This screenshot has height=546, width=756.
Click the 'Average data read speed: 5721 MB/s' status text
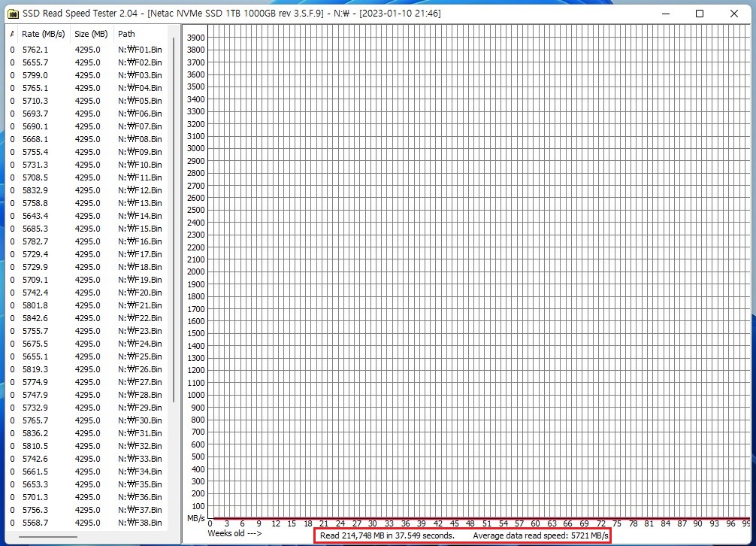[540, 535]
